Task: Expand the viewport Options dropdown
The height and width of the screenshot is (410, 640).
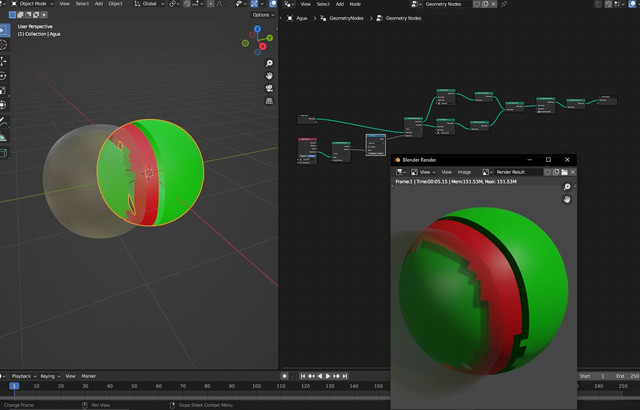Action: [x=263, y=15]
